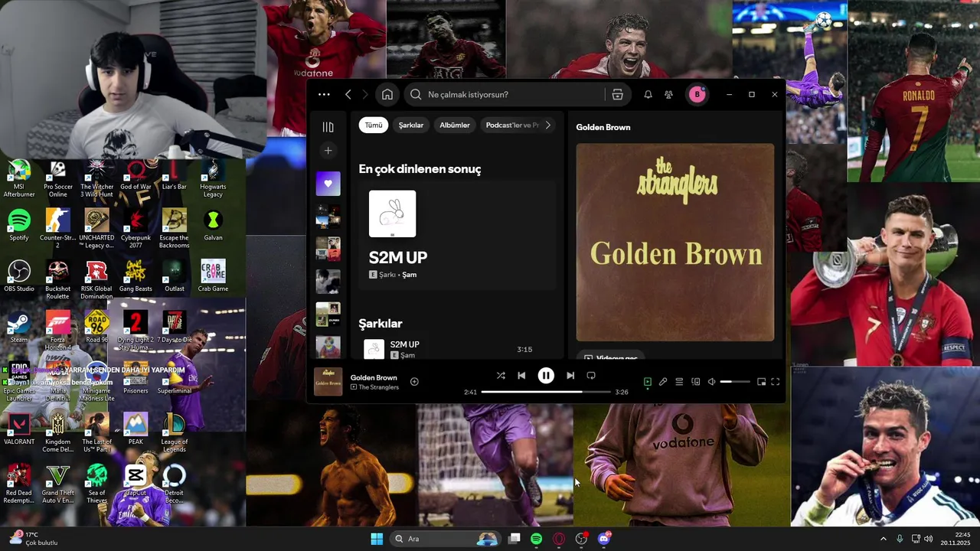The image size is (980, 551).
Task: Select the 'Şarkılar' filter chip
Action: 411,125
